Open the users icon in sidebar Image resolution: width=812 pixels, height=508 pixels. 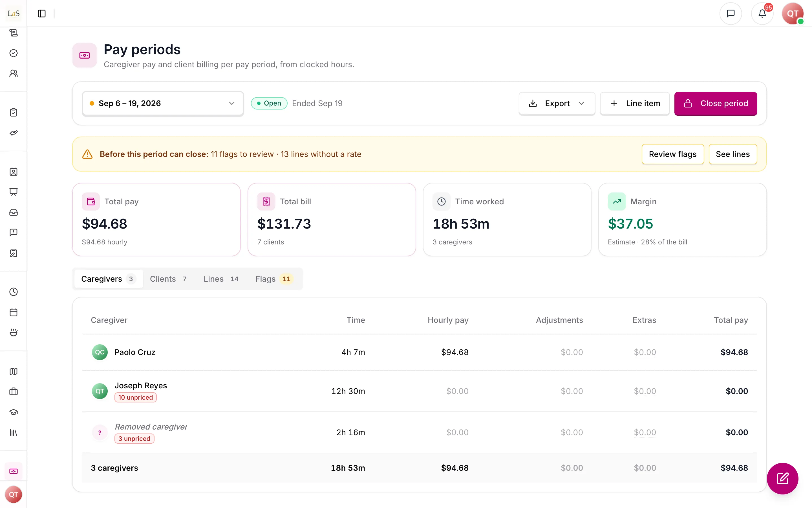coord(14,73)
